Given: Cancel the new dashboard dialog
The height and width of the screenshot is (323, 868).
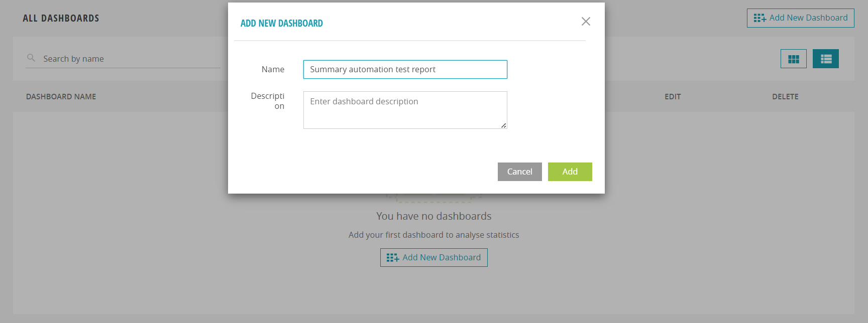Looking at the screenshot, I should [519, 172].
